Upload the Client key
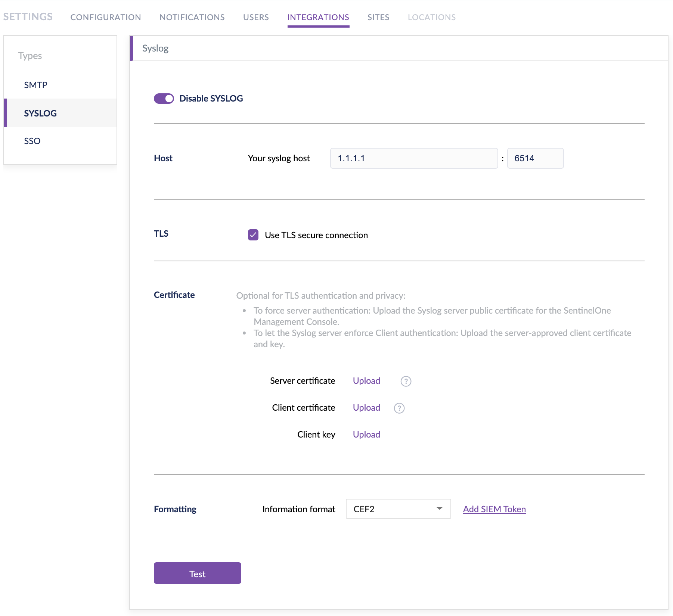This screenshot has height=616, width=673. pyautogui.click(x=366, y=435)
